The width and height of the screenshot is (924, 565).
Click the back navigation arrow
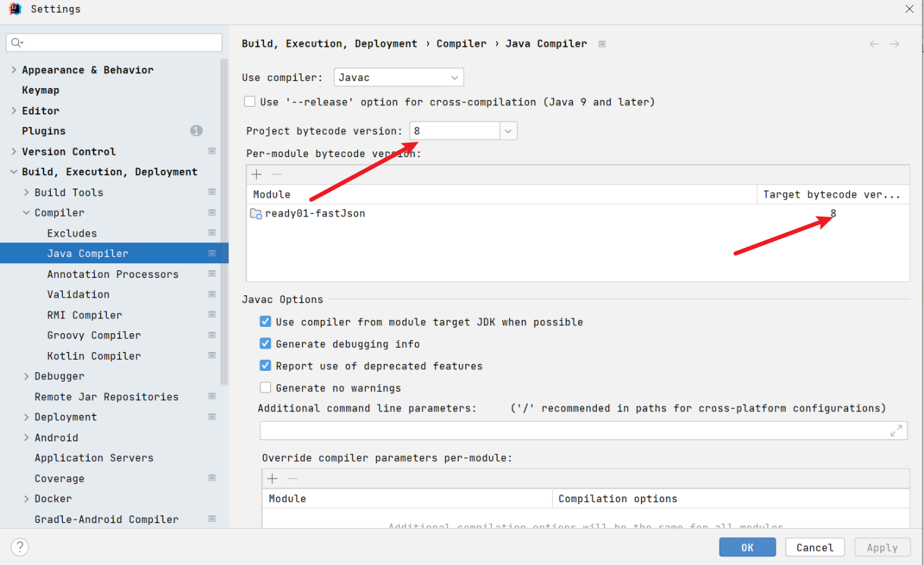click(x=874, y=44)
